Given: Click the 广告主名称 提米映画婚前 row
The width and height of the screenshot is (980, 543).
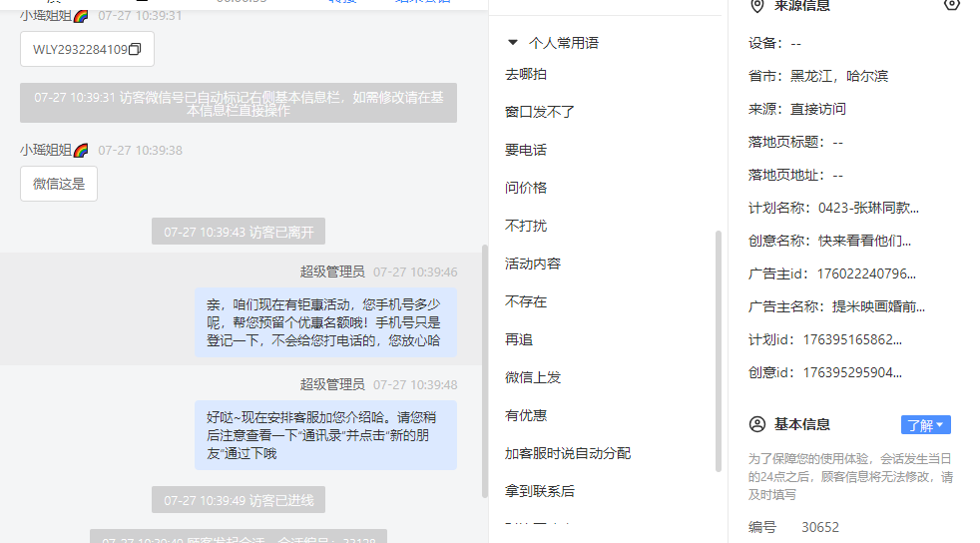Looking at the screenshot, I should [836, 306].
